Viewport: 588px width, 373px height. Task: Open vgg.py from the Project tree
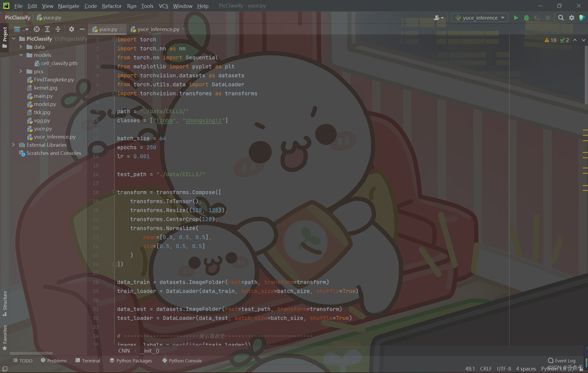click(42, 120)
